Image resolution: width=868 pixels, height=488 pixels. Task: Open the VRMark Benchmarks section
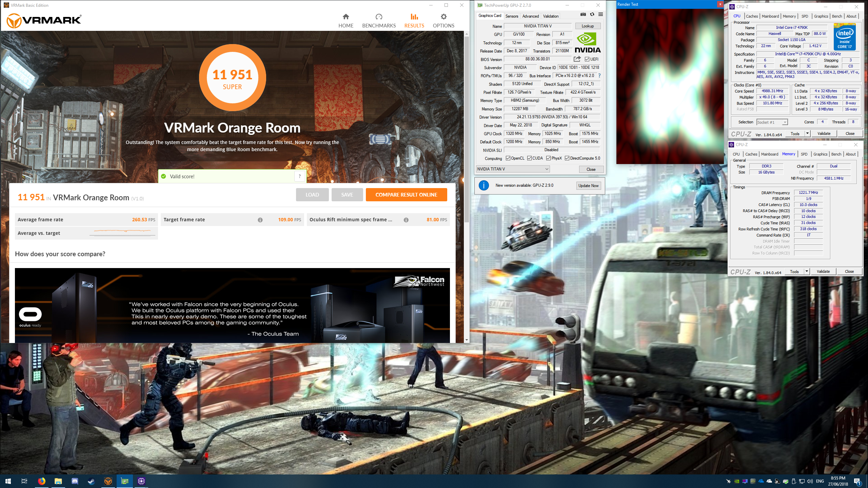tap(379, 21)
